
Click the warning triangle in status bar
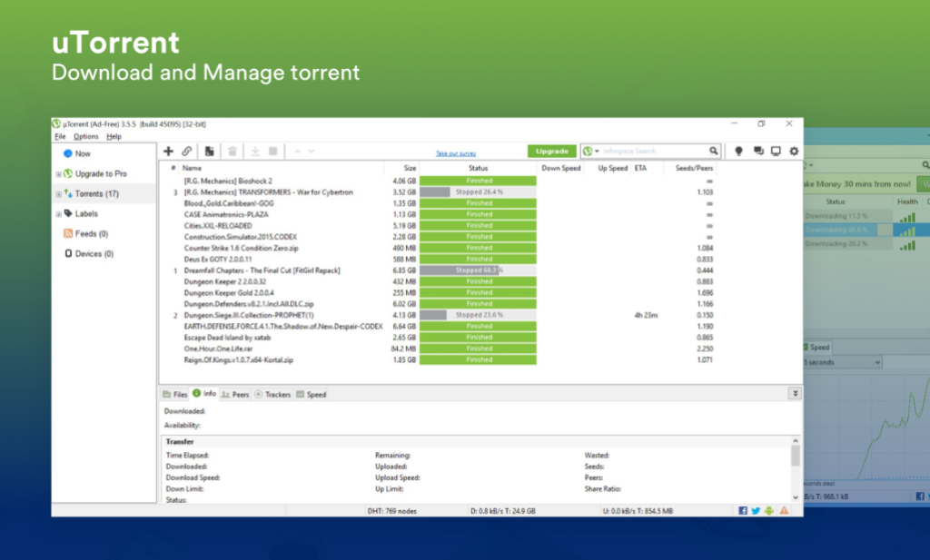click(x=784, y=511)
